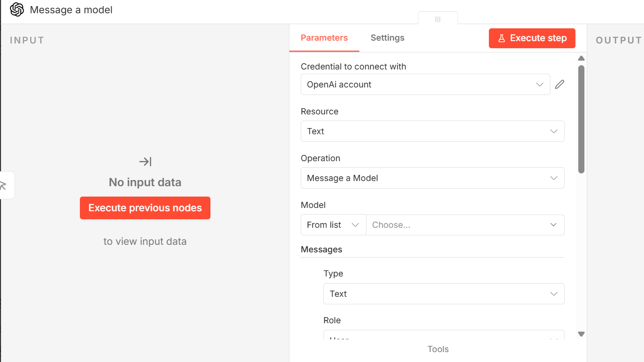Click the OpenAI logo icon
The height and width of the screenshot is (362, 644).
[x=17, y=10]
